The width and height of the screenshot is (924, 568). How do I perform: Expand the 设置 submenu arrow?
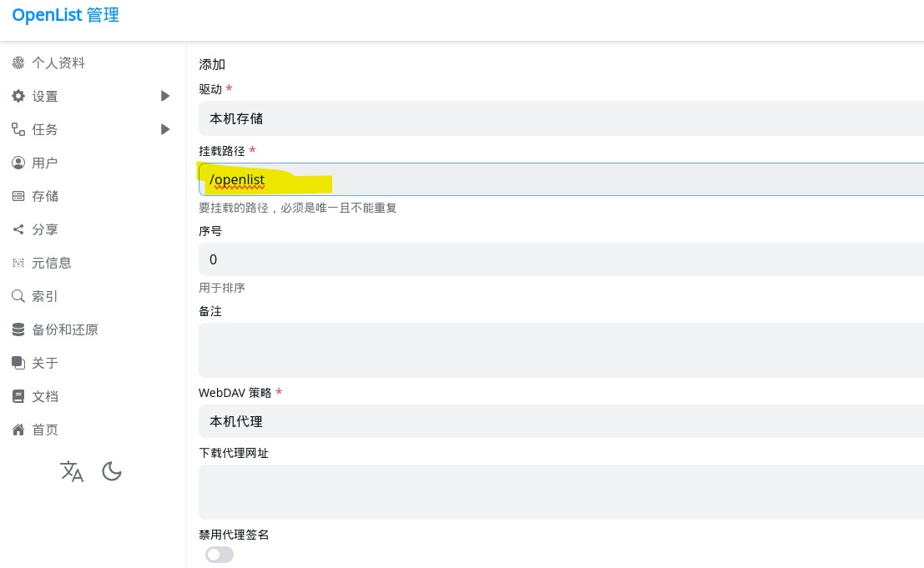click(165, 96)
